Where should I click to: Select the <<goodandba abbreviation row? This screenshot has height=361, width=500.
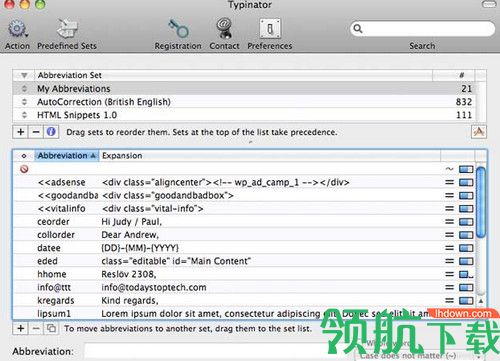point(244,195)
